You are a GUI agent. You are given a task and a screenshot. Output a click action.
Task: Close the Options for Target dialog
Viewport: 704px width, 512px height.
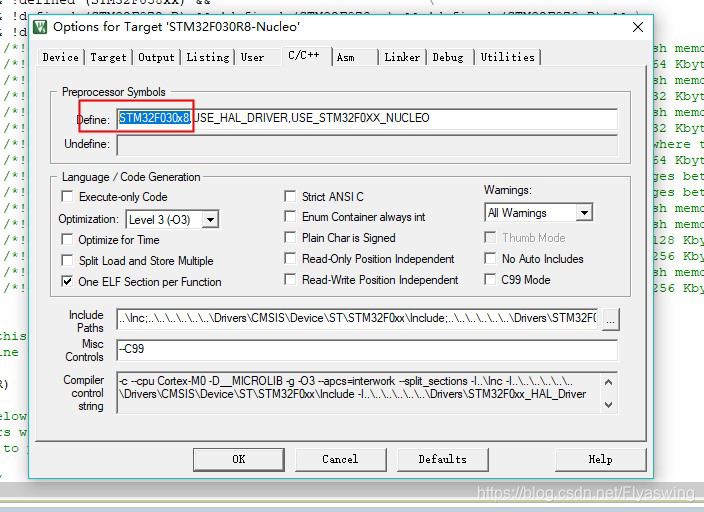click(x=638, y=27)
